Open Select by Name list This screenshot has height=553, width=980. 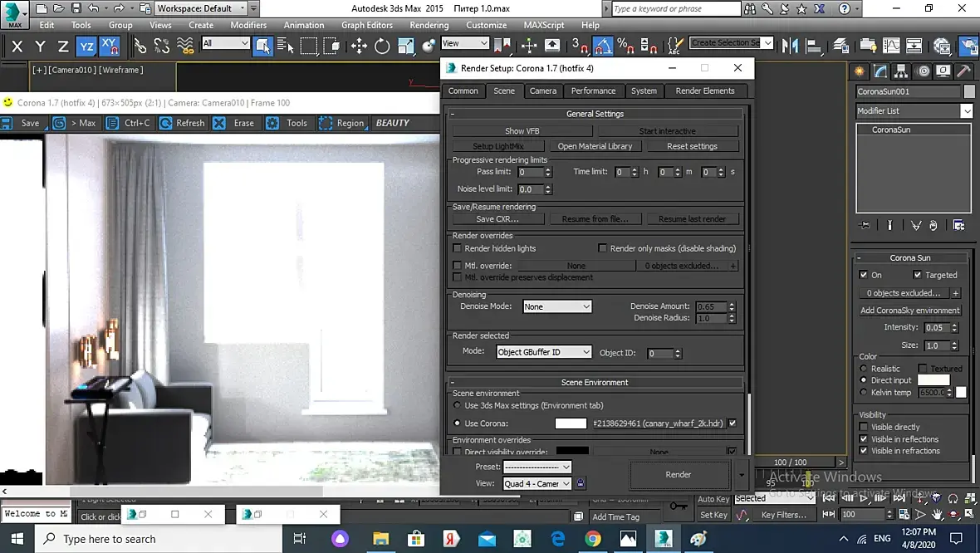[285, 46]
